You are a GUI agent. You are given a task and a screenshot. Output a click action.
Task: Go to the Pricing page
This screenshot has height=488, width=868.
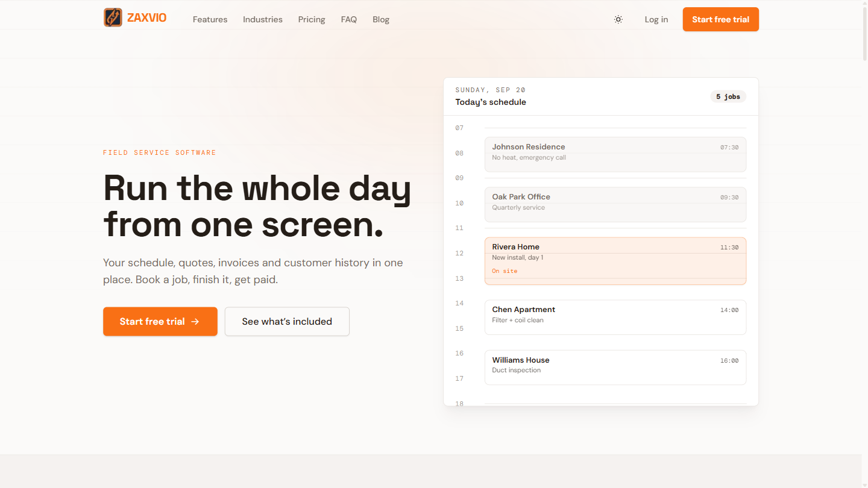pyautogui.click(x=312, y=19)
